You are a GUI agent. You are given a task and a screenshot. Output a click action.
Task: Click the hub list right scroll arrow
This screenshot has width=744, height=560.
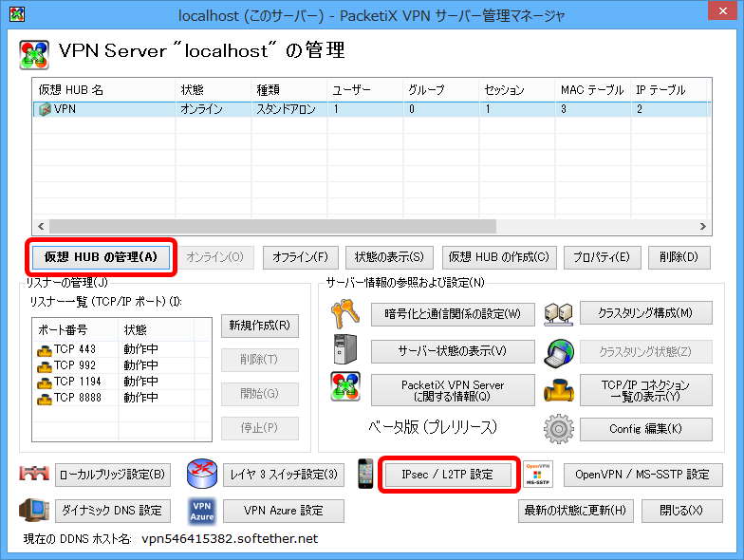703,226
